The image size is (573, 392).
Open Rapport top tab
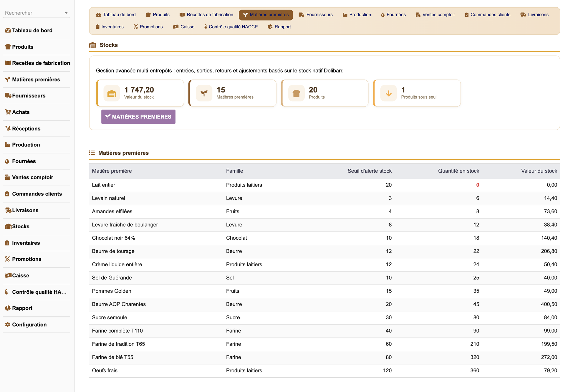(279, 27)
